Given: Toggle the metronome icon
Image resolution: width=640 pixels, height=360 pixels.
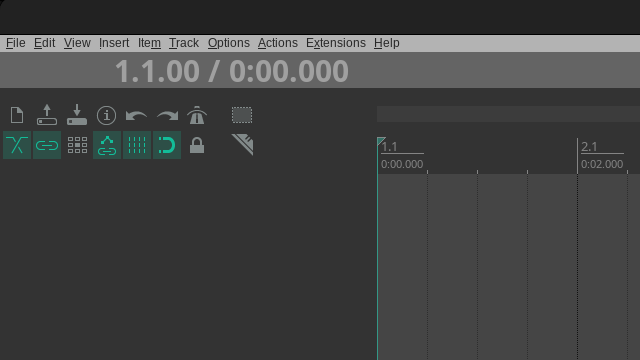Looking at the screenshot, I should (x=197, y=115).
